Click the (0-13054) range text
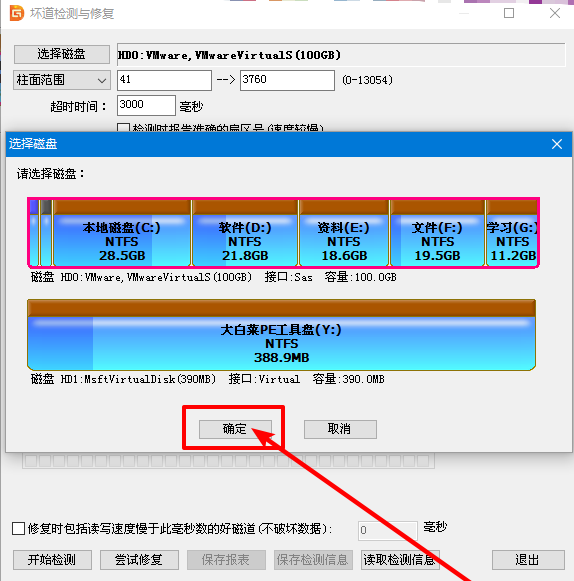 pos(367,80)
